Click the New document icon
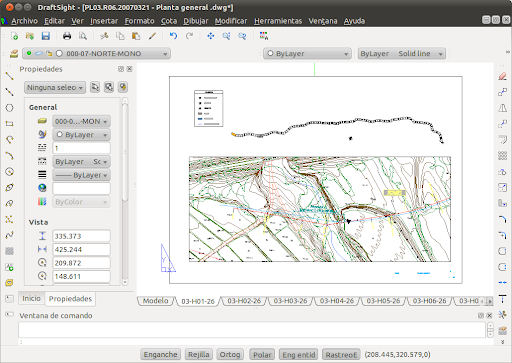 click(14, 36)
